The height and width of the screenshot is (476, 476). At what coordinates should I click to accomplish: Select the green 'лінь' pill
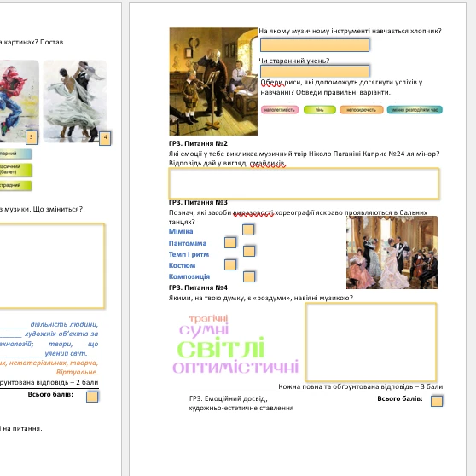click(320, 110)
